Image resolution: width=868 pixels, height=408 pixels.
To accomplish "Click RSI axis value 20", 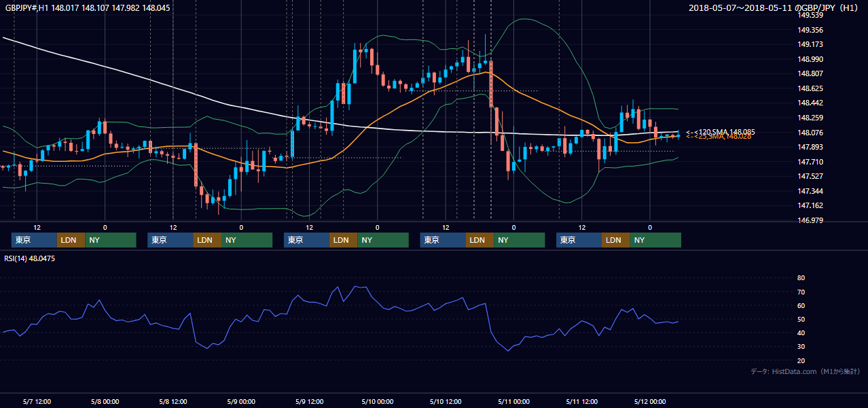I will [x=801, y=360].
